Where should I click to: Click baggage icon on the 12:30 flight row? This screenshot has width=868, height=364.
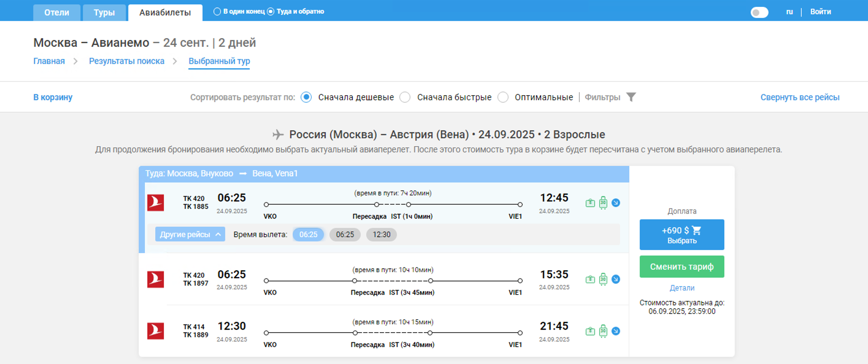[x=603, y=331]
